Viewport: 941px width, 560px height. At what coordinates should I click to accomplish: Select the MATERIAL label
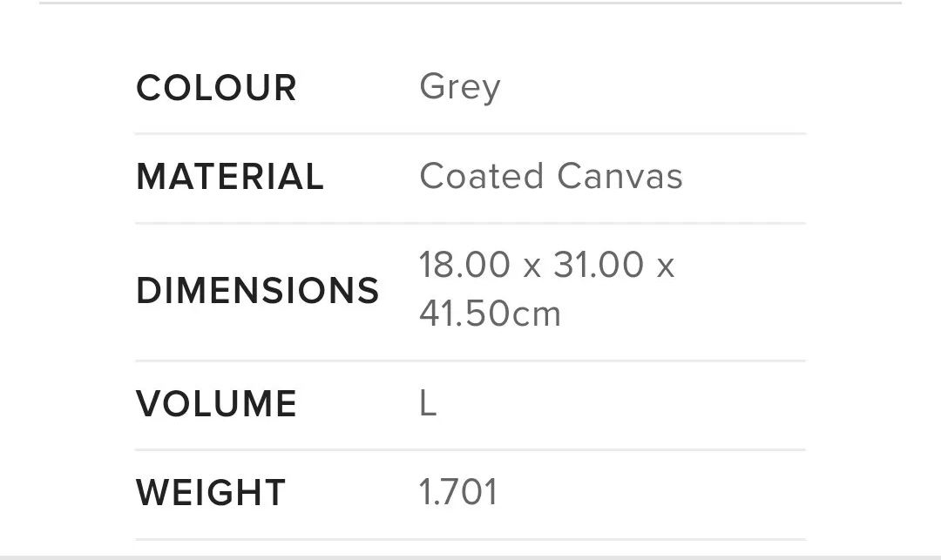(230, 177)
